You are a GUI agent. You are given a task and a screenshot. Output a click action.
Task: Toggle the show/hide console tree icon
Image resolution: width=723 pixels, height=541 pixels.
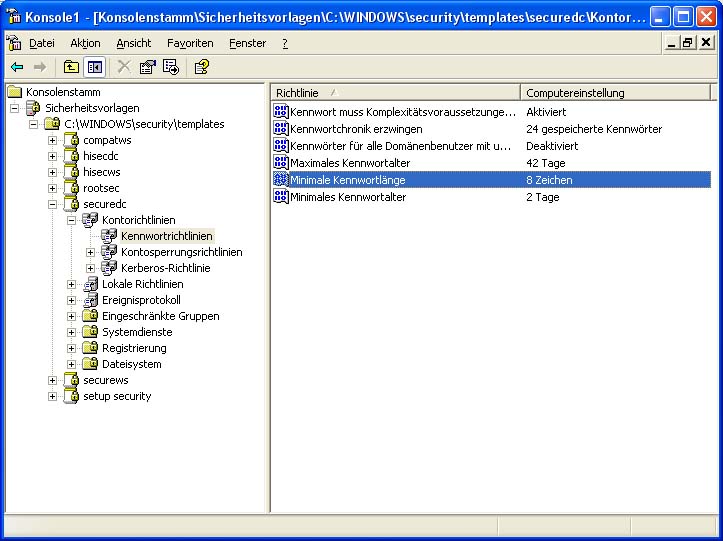pyautogui.click(x=95, y=67)
